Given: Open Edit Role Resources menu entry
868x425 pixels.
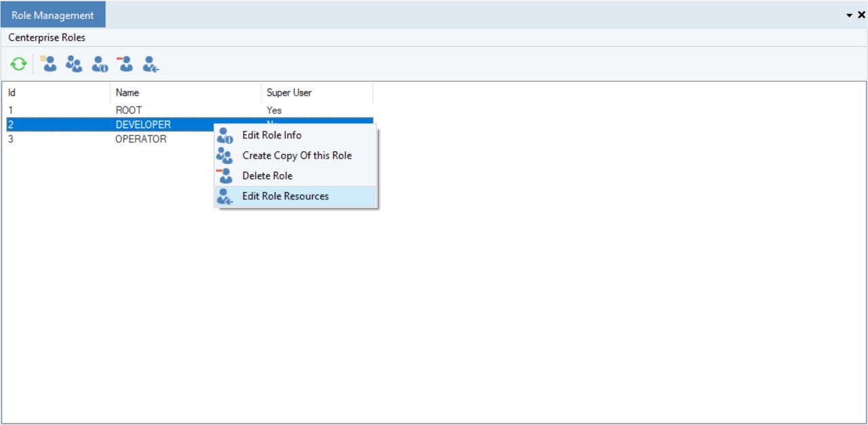Looking at the screenshot, I should tap(285, 197).
